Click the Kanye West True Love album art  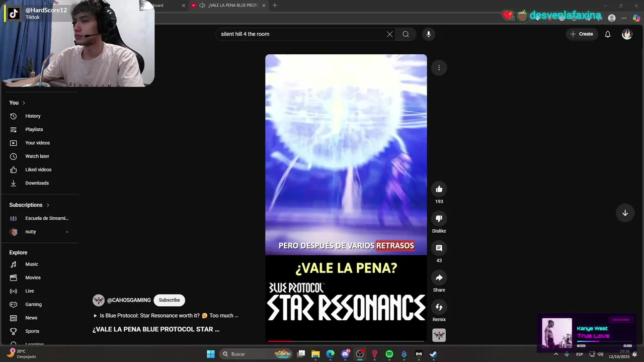(x=557, y=333)
